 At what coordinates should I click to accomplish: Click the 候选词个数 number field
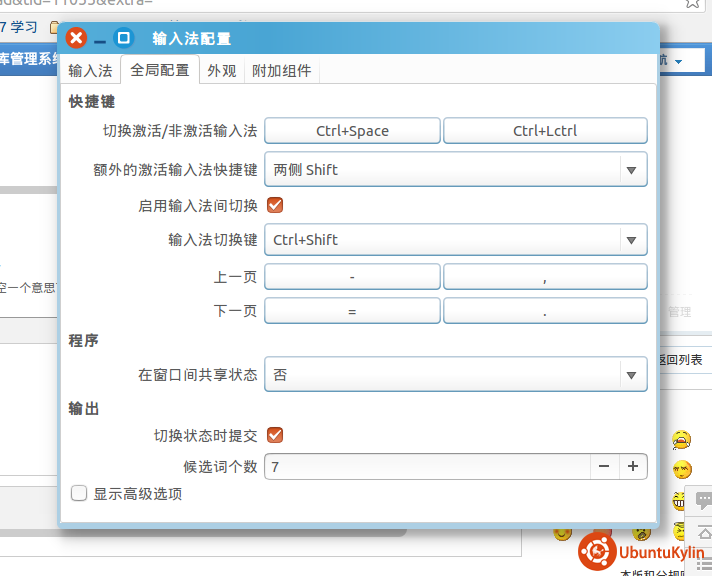click(427, 467)
